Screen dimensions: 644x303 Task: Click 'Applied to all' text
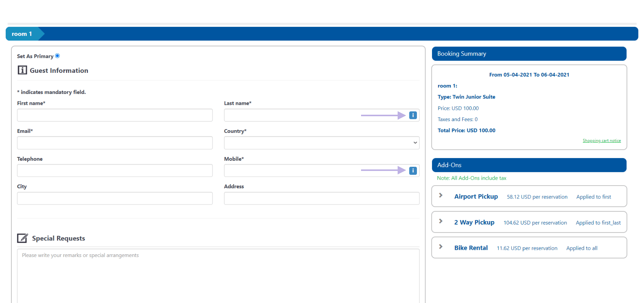[582, 248]
